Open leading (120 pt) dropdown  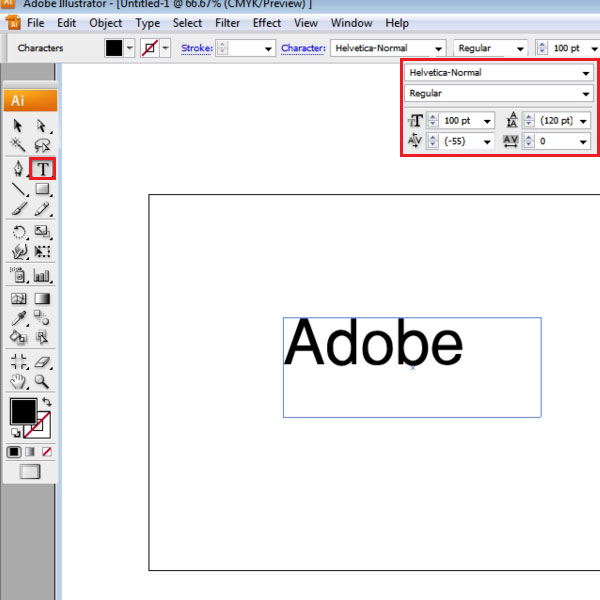[x=583, y=121]
